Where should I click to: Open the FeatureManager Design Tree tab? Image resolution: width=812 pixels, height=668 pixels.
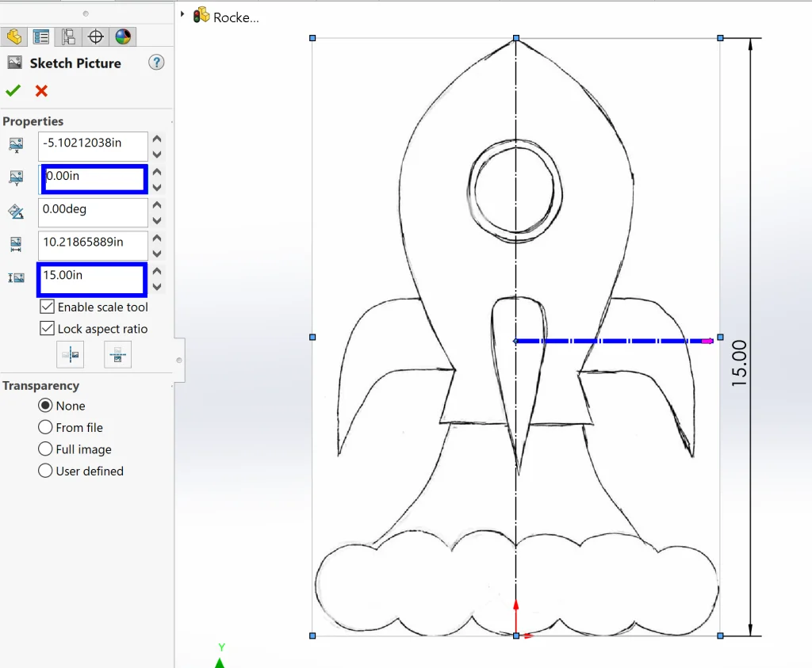14,36
